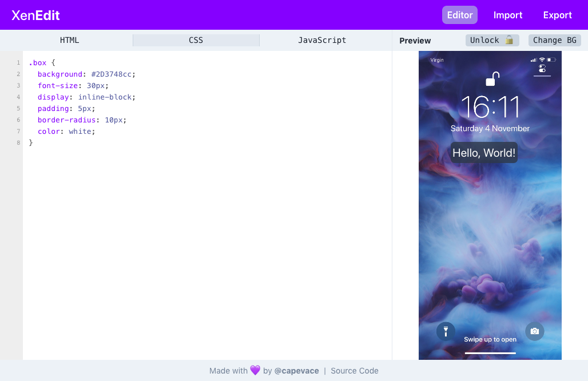This screenshot has height=381, width=588.
Task: Click the purple heart emoji in the footer
Action: (253, 371)
